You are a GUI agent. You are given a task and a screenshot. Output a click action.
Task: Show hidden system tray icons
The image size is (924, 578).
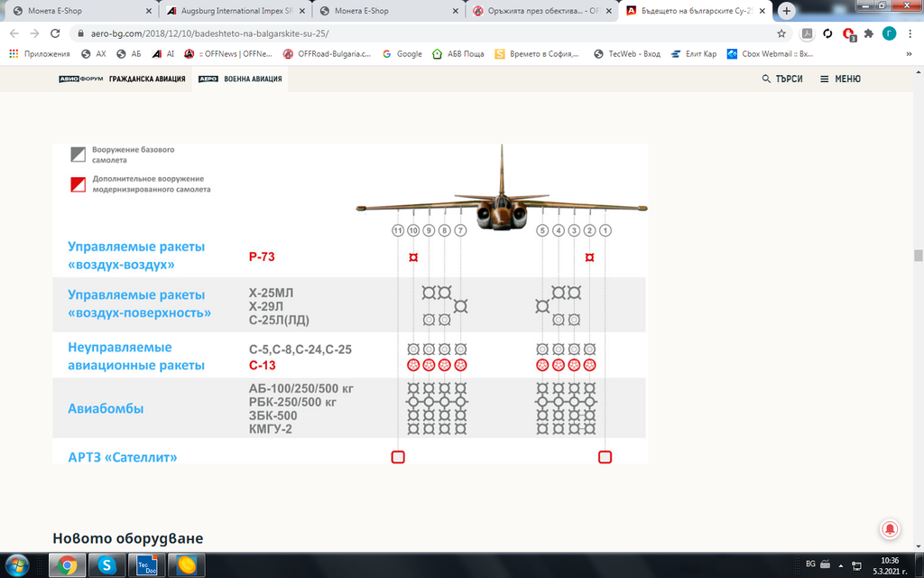tap(841, 565)
